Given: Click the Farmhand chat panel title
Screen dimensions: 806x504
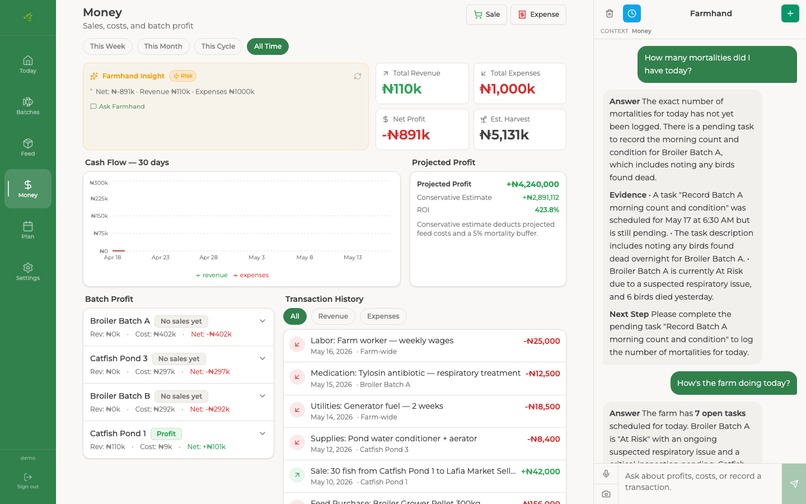Looking at the screenshot, I should (x=711, y=13).
